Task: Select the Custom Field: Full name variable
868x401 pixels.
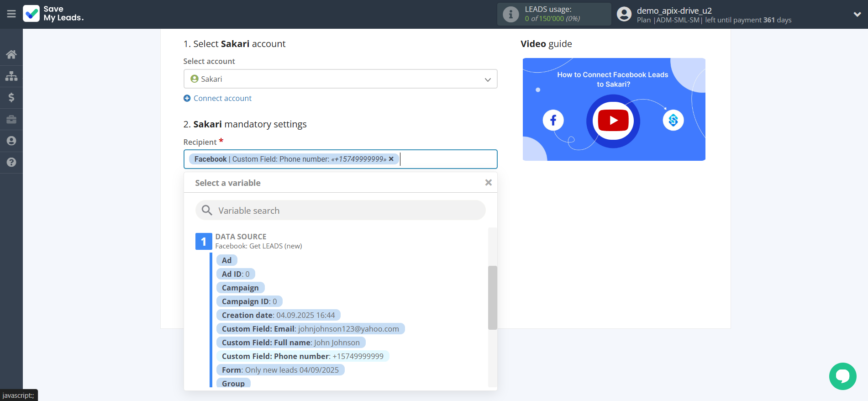Action: pyautogui.click(x=290, y=343)
